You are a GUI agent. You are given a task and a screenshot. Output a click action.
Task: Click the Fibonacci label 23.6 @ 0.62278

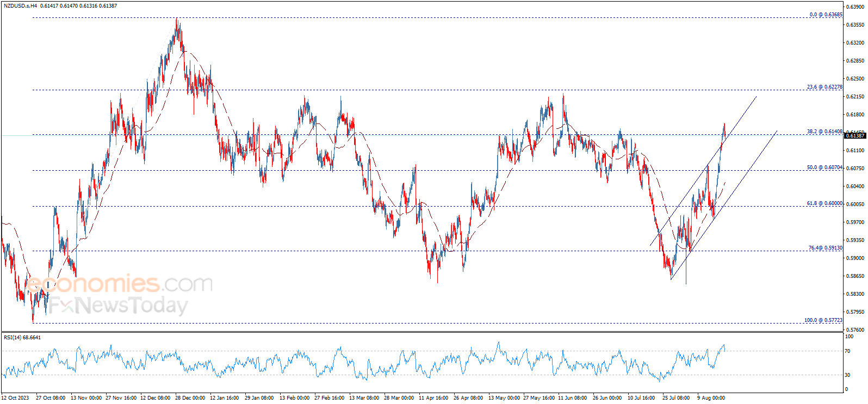pos(824,87)
